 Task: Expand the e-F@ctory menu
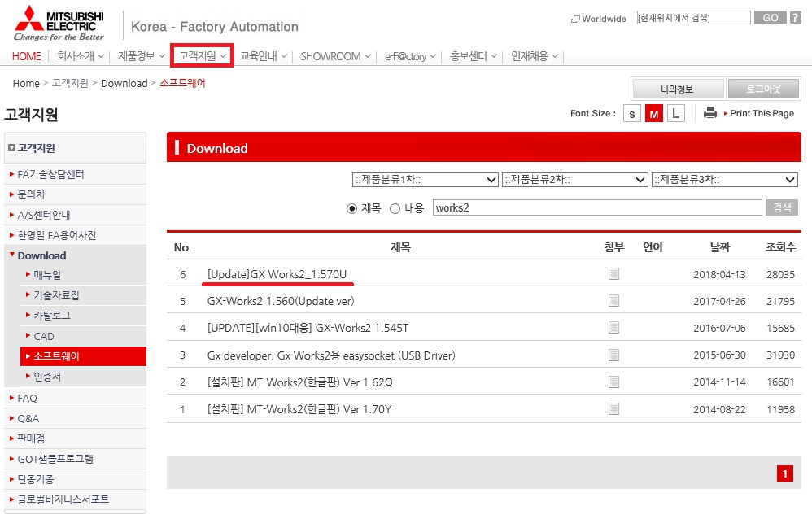pyautogui.click(x=410, y=56)
